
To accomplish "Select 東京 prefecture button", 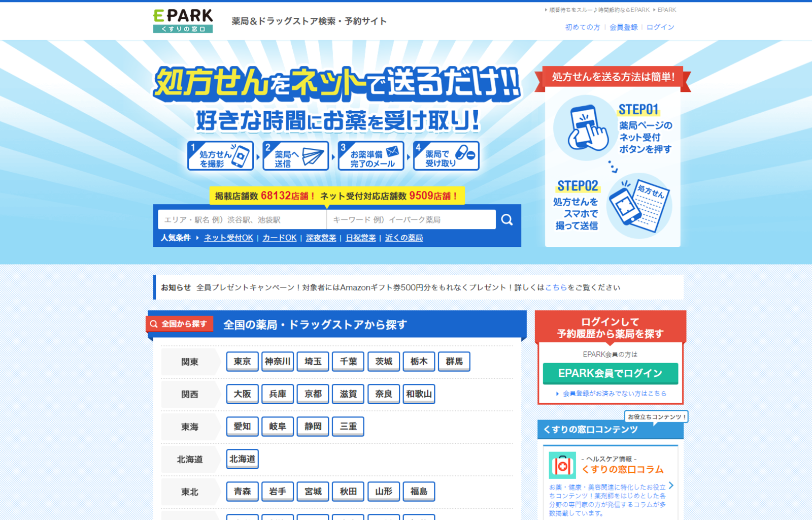I will [243, 362].
